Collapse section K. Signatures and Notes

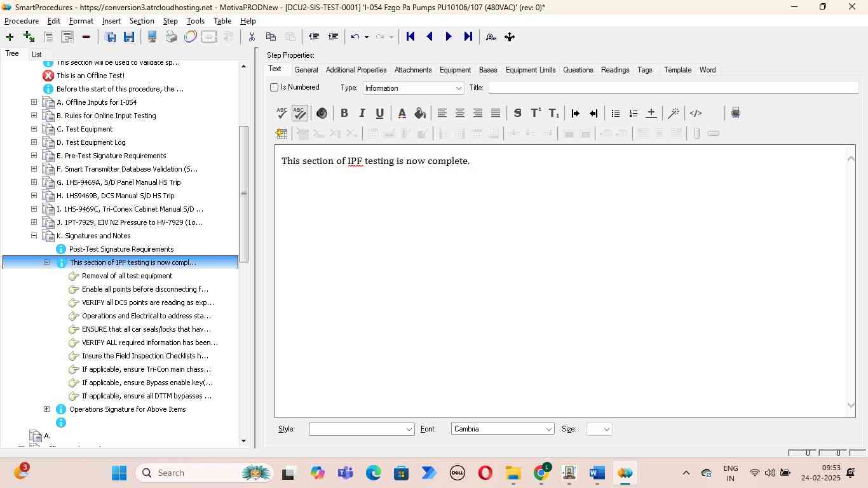34,235
